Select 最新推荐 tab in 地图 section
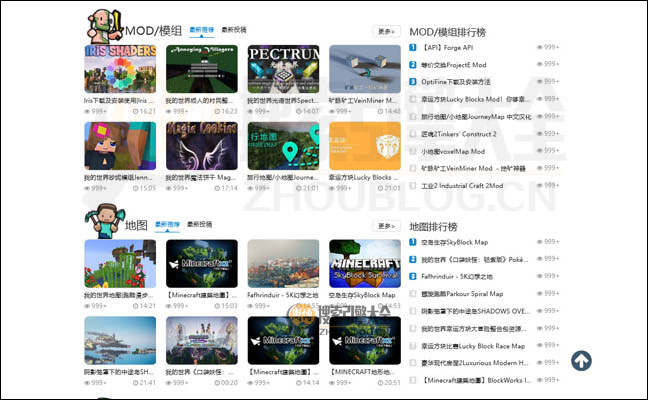This screenshot has width=648, height=400. [167, 224]
